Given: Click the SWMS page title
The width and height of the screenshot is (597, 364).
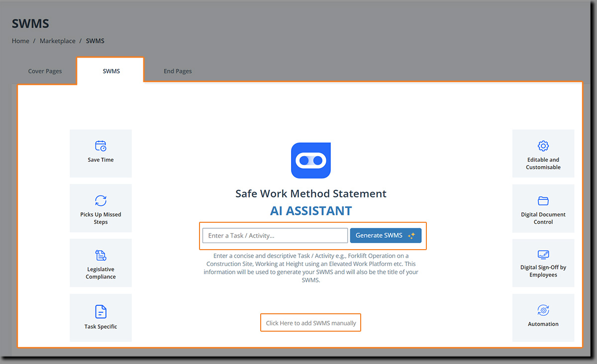Looking at the screenshot, I should tap(30, 23).
